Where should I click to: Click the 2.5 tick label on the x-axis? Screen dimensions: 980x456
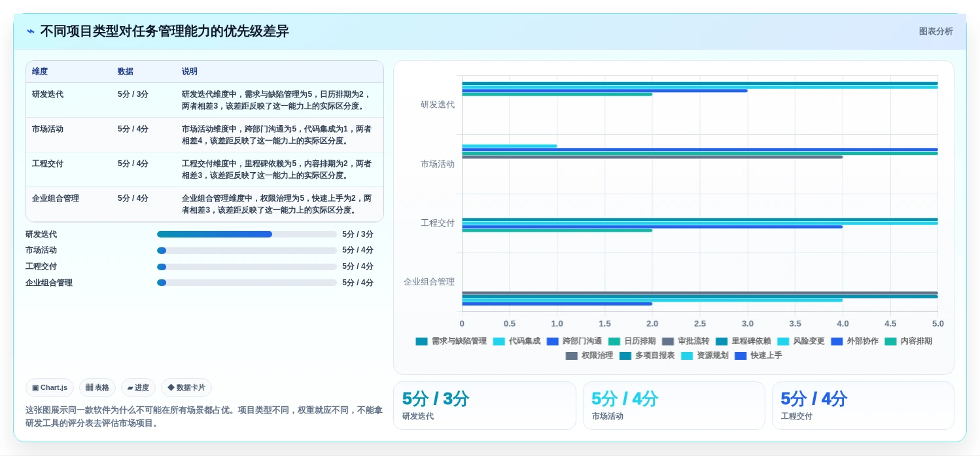[700, 323]
